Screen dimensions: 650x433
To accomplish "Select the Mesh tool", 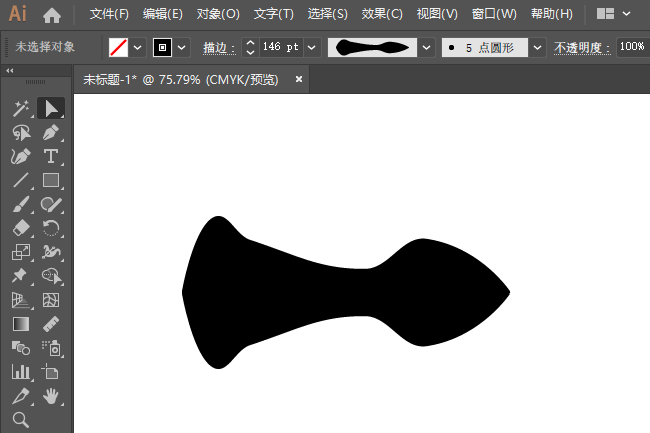I will tap(51, 300).
